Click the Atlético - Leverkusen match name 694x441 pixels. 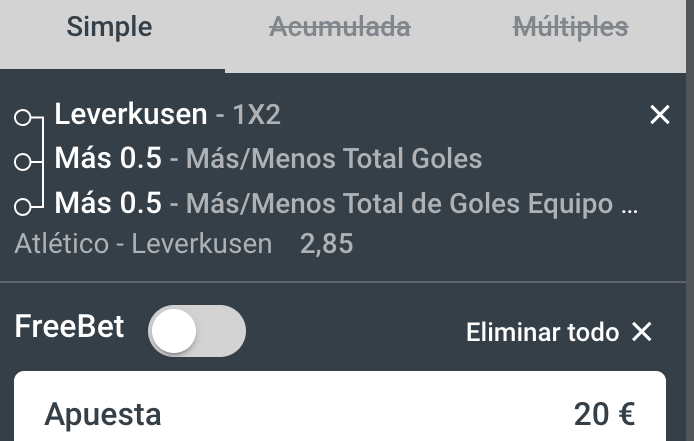point(143,244)
